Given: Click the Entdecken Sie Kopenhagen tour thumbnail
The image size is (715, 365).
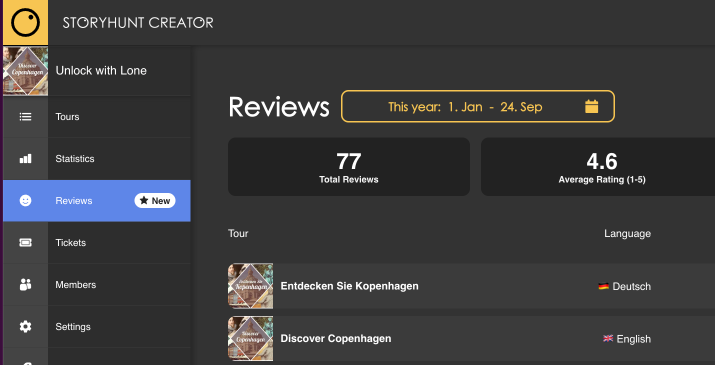Looking at the screenshot, I should [250, 286].
